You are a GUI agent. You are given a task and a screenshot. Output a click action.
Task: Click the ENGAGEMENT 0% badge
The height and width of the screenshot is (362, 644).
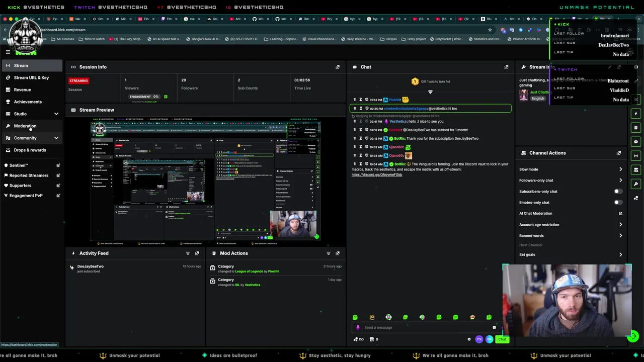144,97
